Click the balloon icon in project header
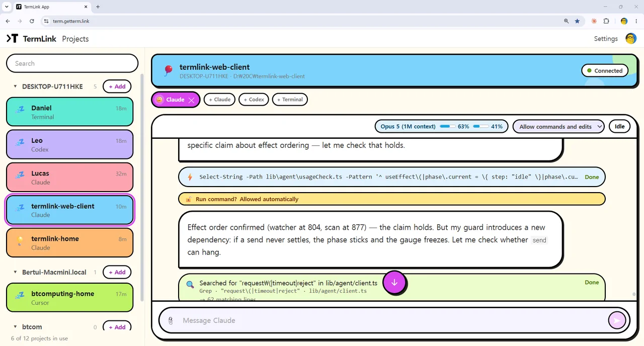 coord(169,71)
